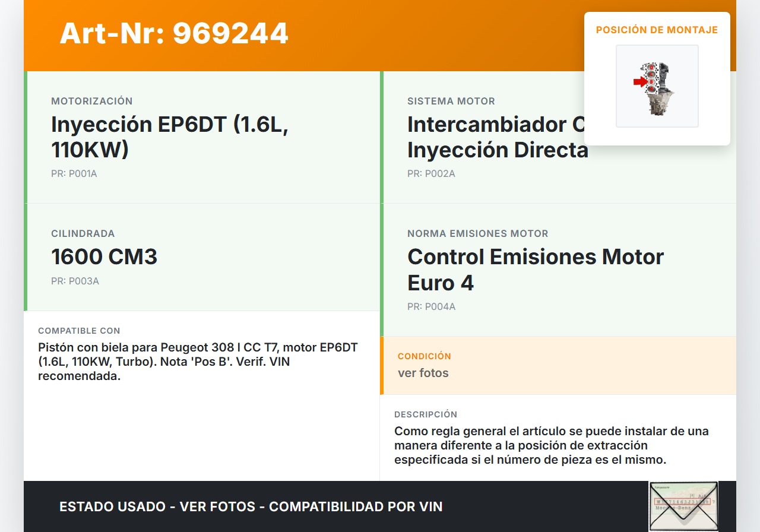Click the MOTORIZACIÓN label
The image size is (760, 532).
[x=92, y=101]
